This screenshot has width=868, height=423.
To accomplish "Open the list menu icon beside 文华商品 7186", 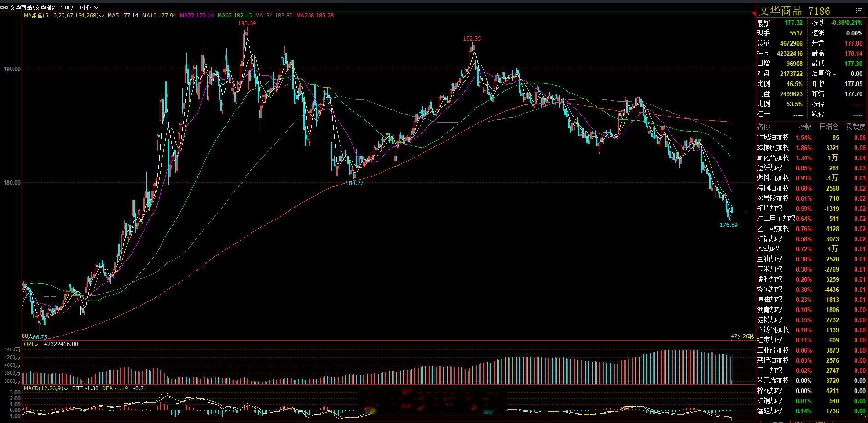I will click(859, 10).
